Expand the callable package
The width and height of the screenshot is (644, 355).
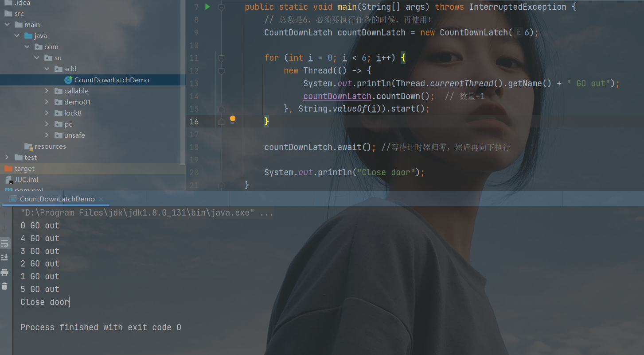(47, 91)
